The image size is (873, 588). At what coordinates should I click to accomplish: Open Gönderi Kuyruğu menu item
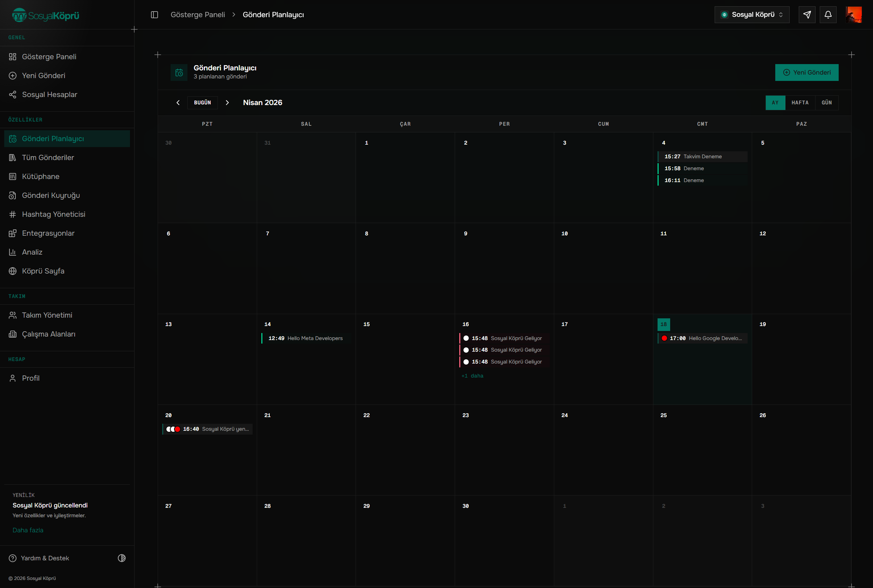[67, 195]
